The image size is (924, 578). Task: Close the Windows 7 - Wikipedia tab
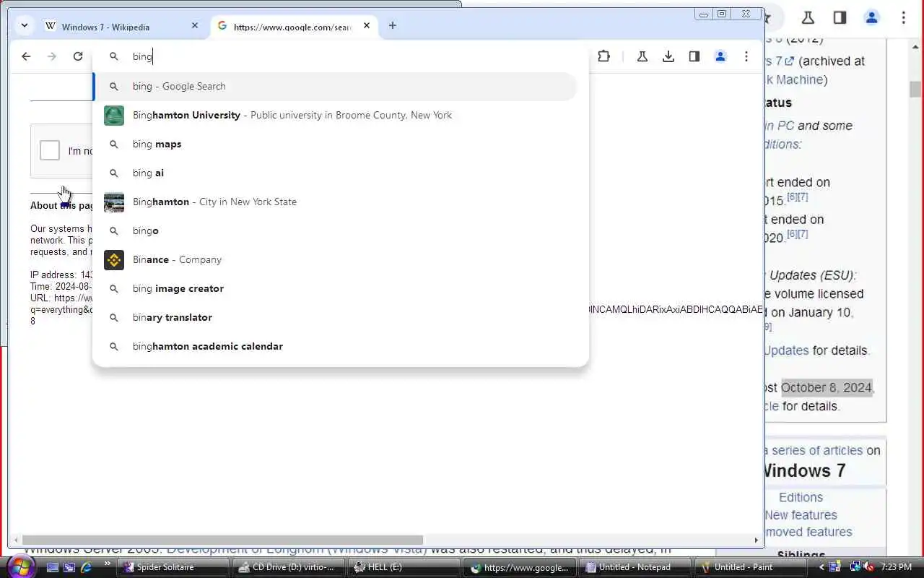pos(194,25)
